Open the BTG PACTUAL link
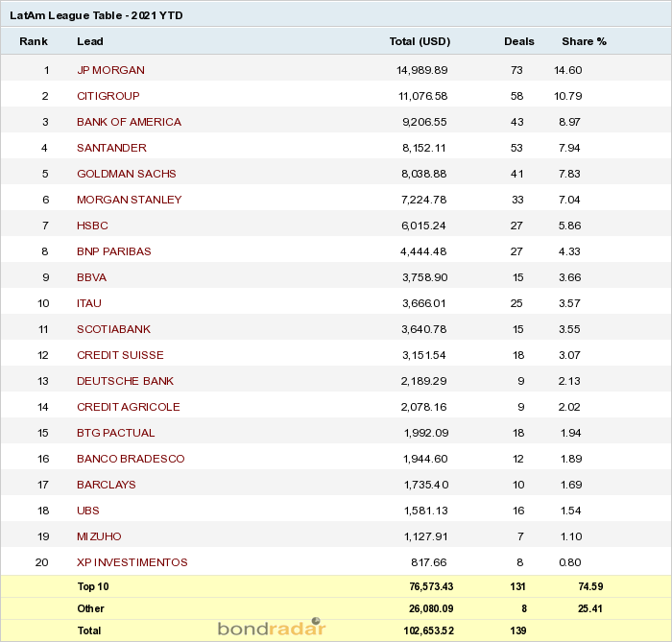The width and height of the screenshot is (672, 642). pos(116,433)
